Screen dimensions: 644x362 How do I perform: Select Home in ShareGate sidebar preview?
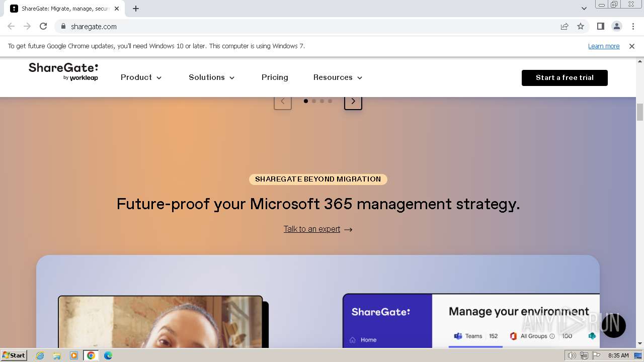click(x=364, y=340)
